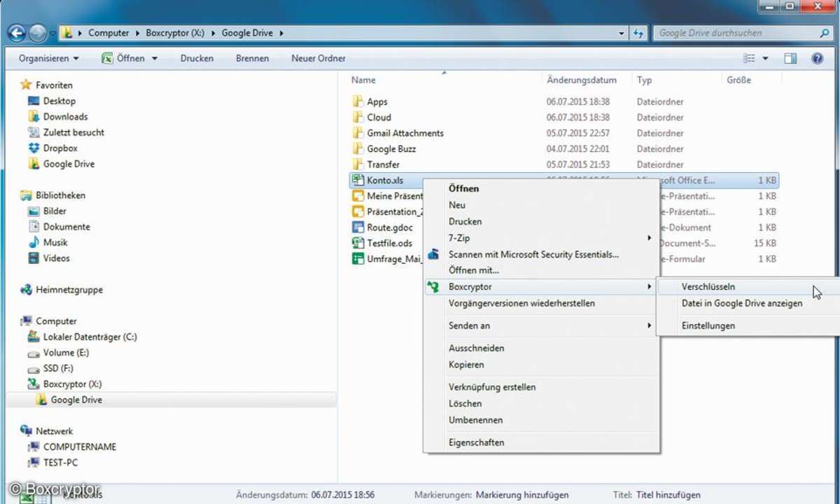
Task: Select the Google Buzz folder
Action: click(x=391, y=148)
